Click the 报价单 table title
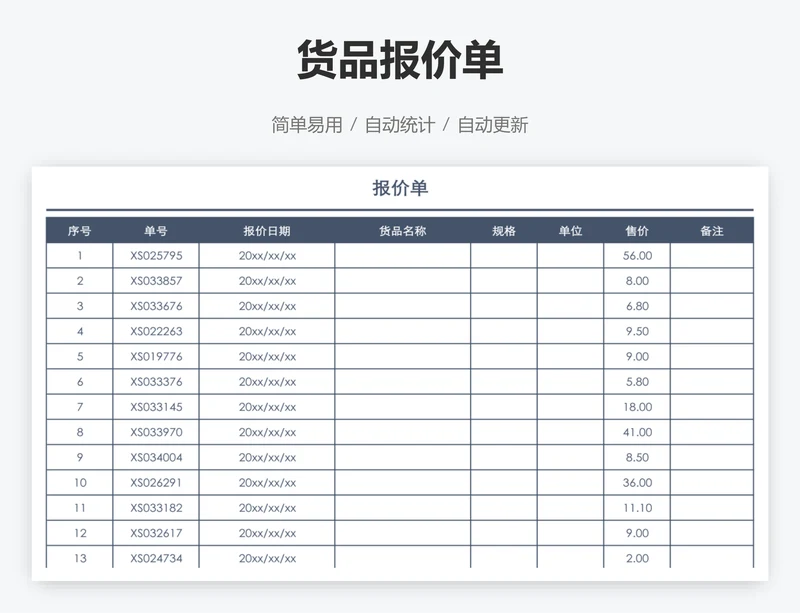 [x=400, y=188]
